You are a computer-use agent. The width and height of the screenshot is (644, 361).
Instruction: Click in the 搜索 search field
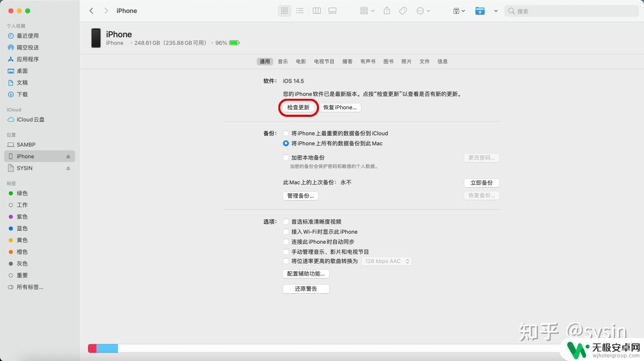tap(571, 11)
